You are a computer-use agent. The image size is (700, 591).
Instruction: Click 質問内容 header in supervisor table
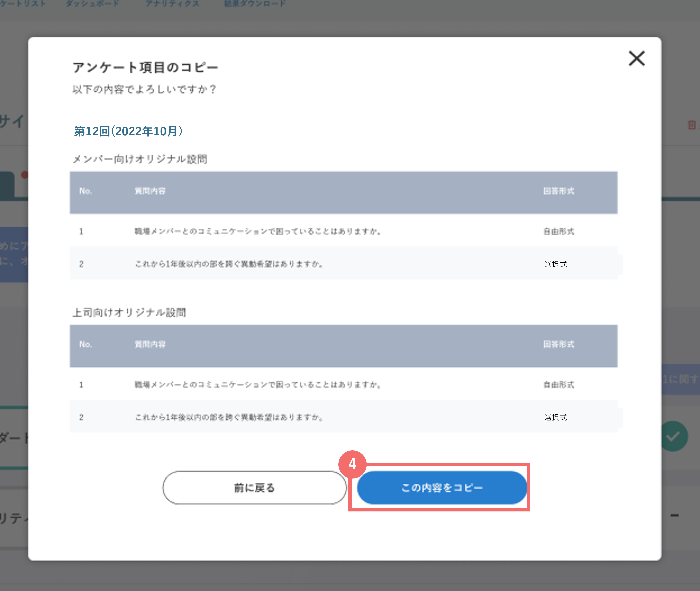[x=150, y=344]
